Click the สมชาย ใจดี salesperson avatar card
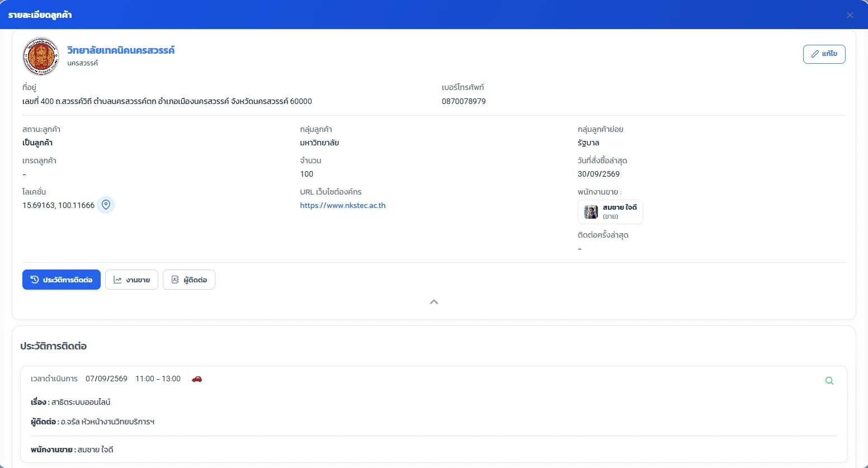Image resolution: width=868 pixels, height=468 pixels. (x=610, y=212)
